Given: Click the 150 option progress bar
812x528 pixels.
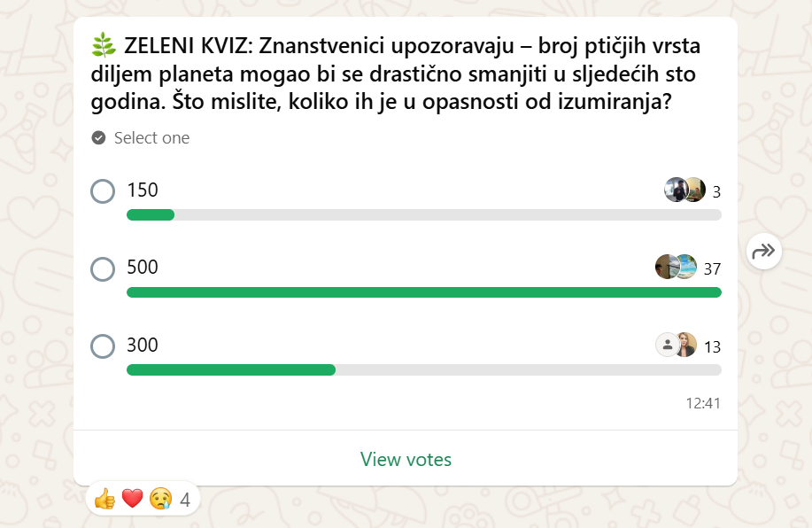Looking at the screenshot, I should [x=424, y=214].
